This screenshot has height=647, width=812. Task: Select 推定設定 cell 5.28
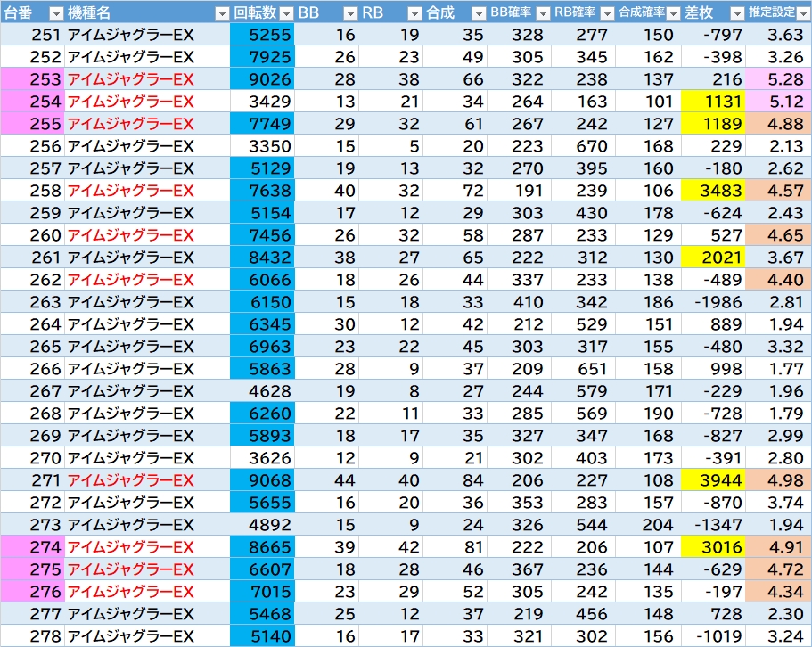778,79
